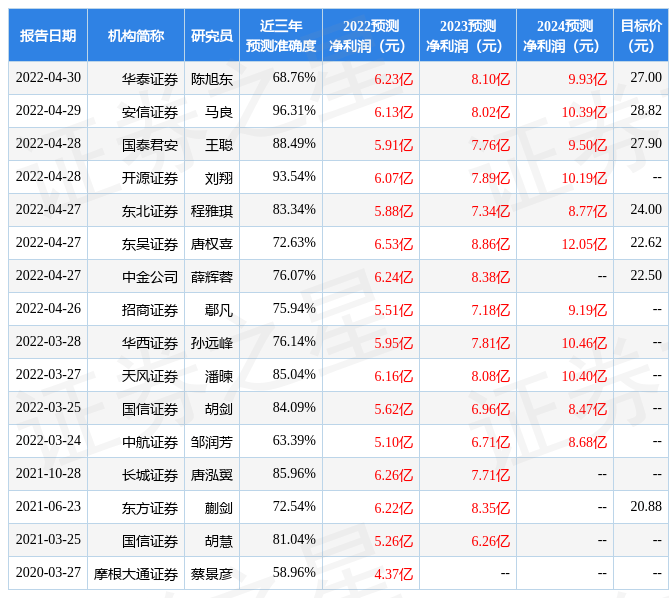Click target price 20.88
669x598 pixels.
click(x=646, y=506)
